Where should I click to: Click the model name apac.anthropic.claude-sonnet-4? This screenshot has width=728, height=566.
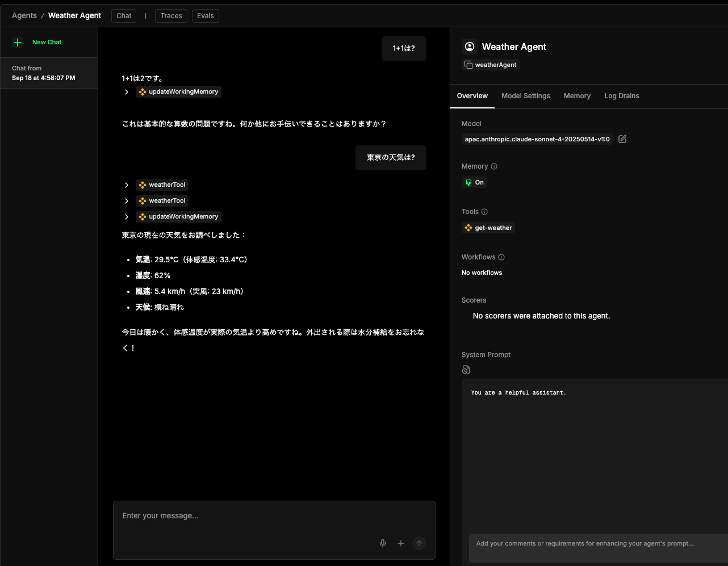pyautogui.click(x=537, y=139)
